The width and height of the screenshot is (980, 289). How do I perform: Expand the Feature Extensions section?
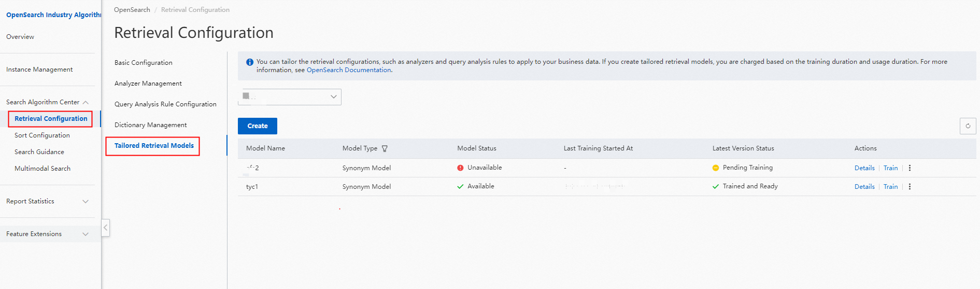(86, 234)
